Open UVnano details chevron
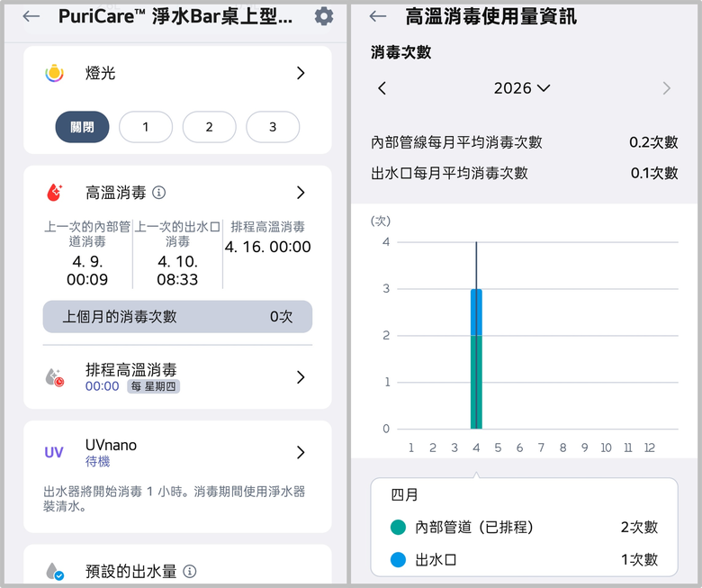The image size is (702, 588). [301, 452]
